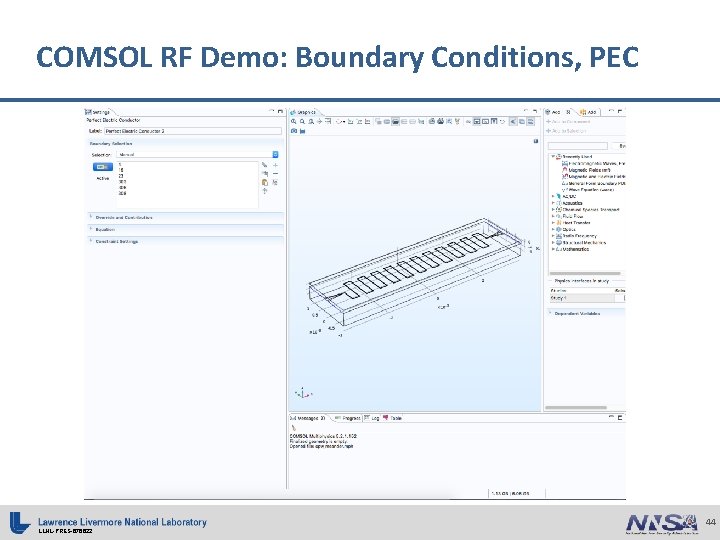Expand Override and Contribution section
This screenshot has width=720, height=540.
click(x=91, y=217)
